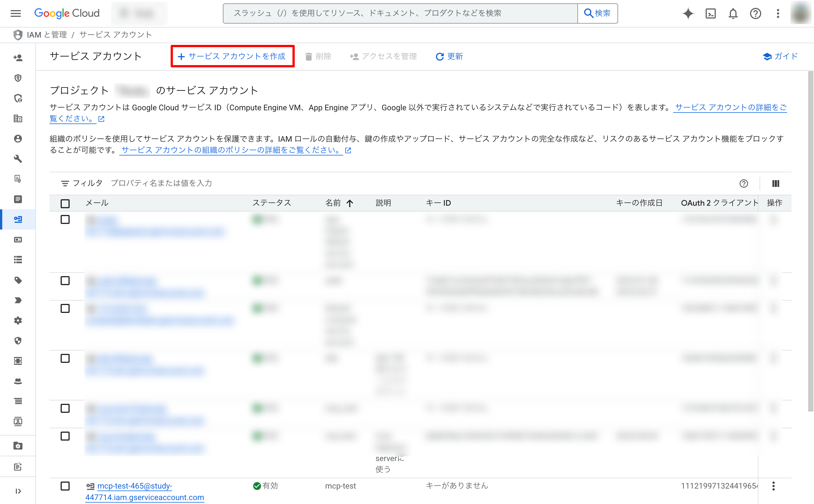Open the Cloud Shell terminal icon
814x504 pixels.
click(711, 13)
